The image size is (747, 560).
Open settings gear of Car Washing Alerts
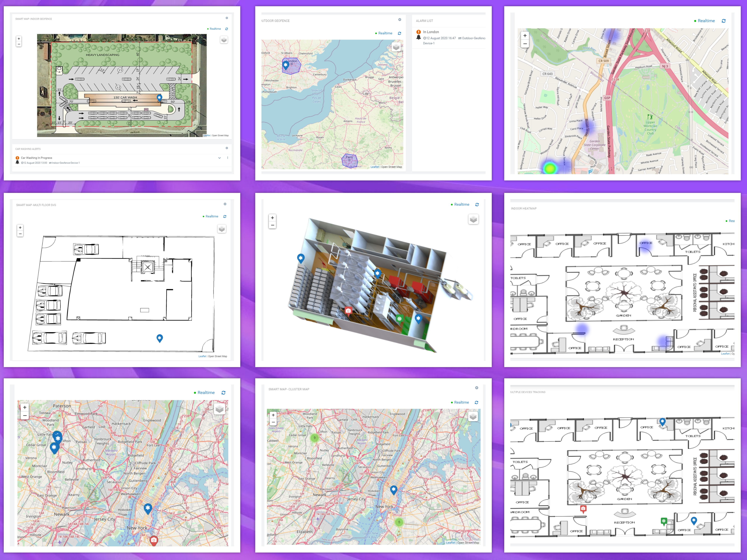227,148
